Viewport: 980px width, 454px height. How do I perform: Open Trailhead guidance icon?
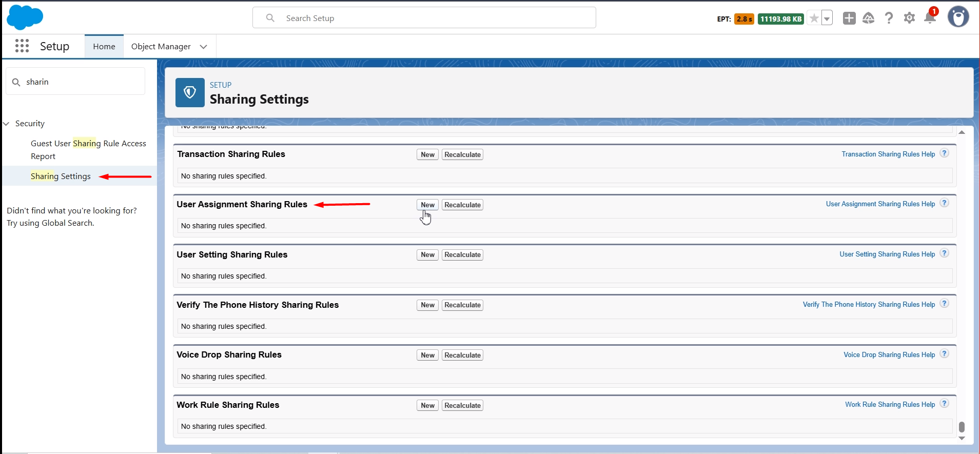[x=868, y=18]
